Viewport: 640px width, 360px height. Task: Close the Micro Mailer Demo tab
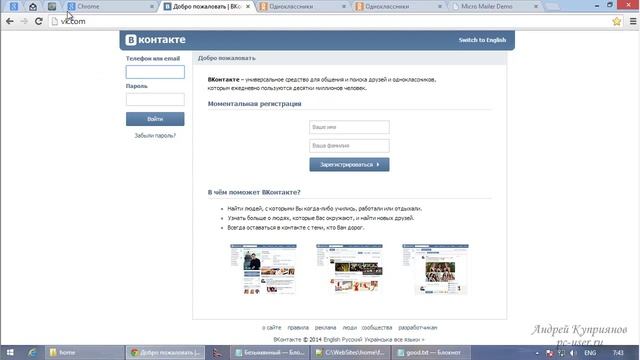pyautogui.click(x=536, y=7)
